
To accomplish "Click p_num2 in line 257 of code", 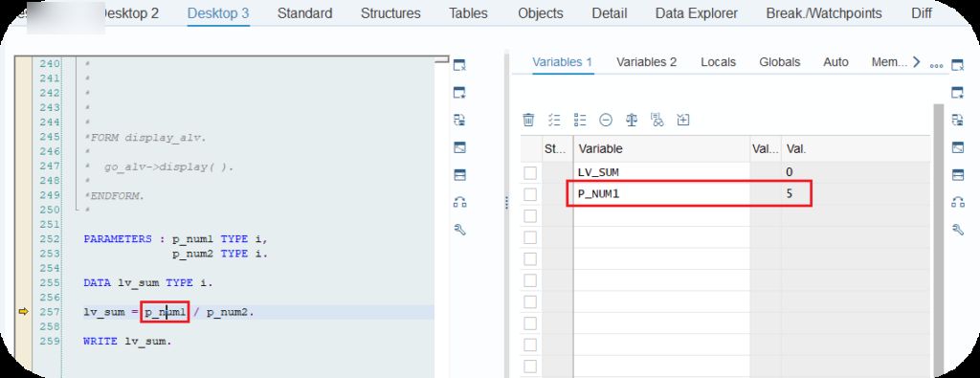I will click(x=228, y=312).
